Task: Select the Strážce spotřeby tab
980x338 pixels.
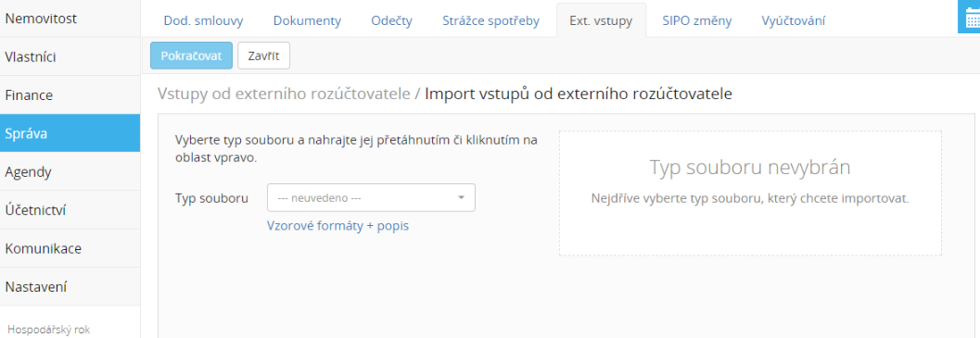Action: pos(490,20)
